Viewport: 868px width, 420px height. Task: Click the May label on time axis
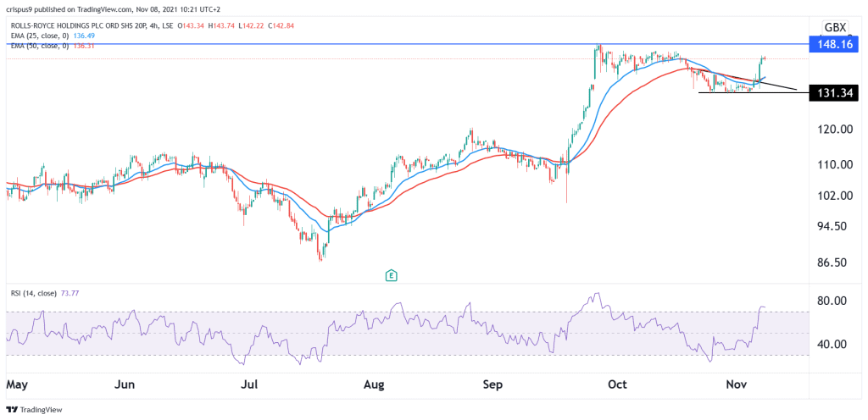tap(16, 385)
